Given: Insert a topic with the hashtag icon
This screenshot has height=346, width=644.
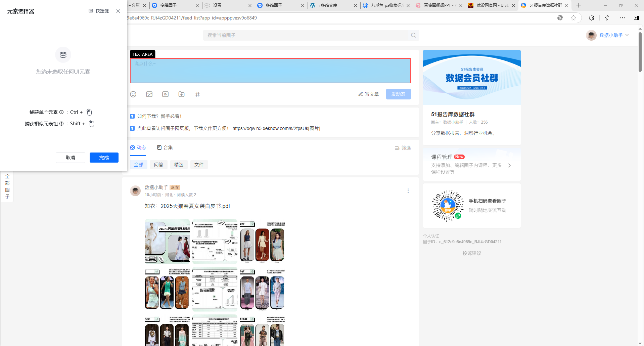Looking at the screenshot, I should tap(198, 94).
